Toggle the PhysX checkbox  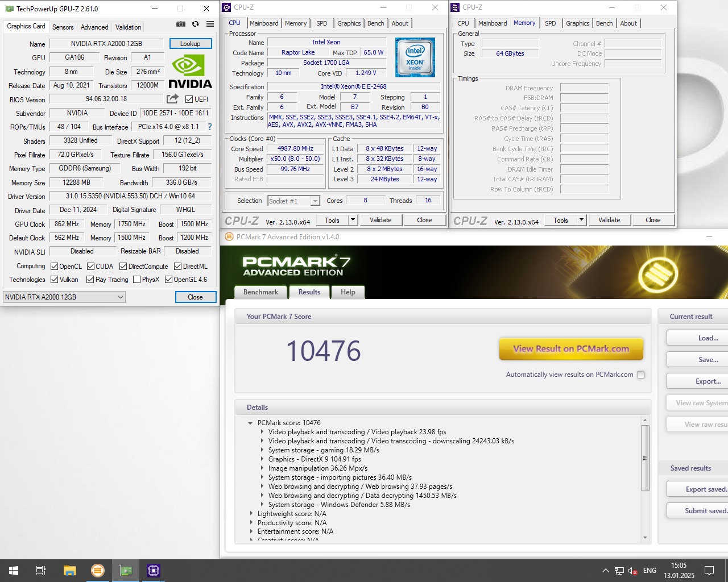pyautogui.click(x=136, y=279)
